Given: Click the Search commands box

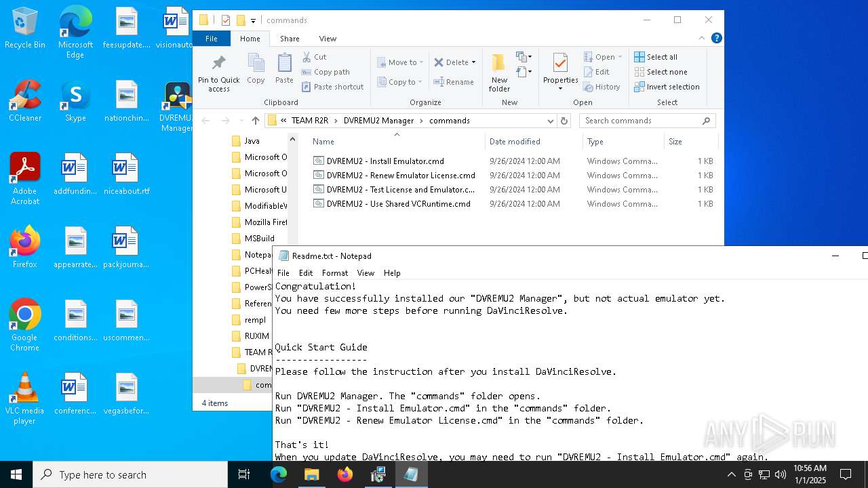Looking at the screenshot, I should click(647, 121).
